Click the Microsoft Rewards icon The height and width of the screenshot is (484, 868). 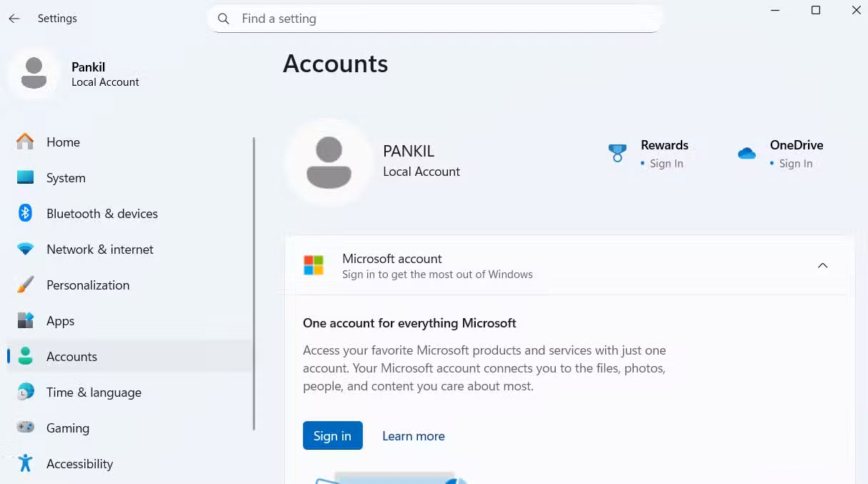coord(617,152)
